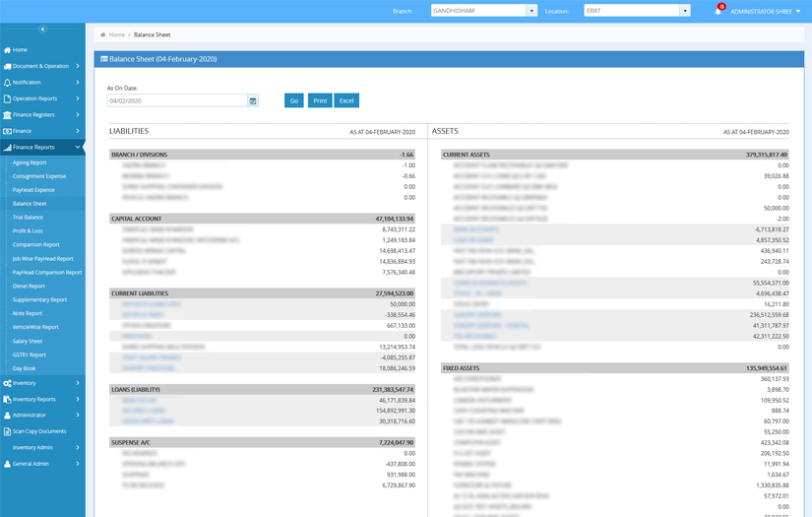Viewport: 812px width, 517px height.
Task: Click the Notification bell icon in sidebar
Action: (x=7, y=83)
